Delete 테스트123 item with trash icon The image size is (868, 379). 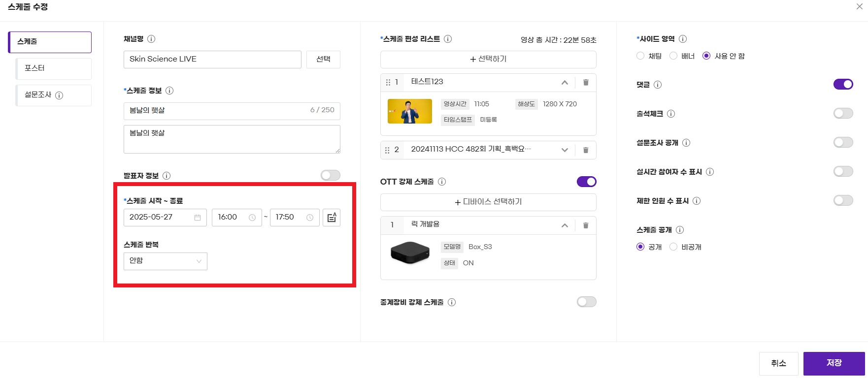pos(586,82)
